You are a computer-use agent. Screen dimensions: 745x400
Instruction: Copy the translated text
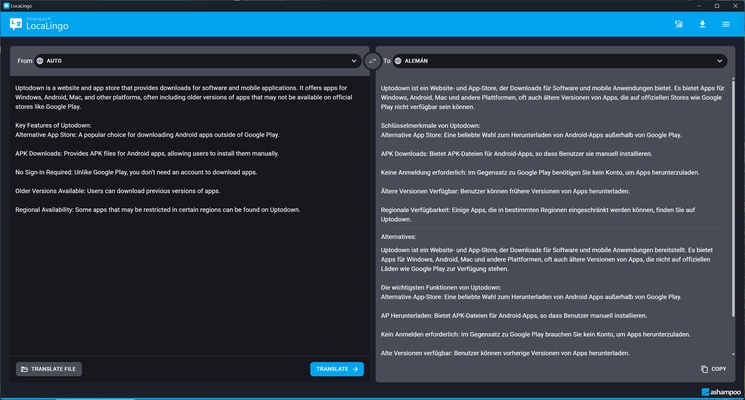click(714, 369)
